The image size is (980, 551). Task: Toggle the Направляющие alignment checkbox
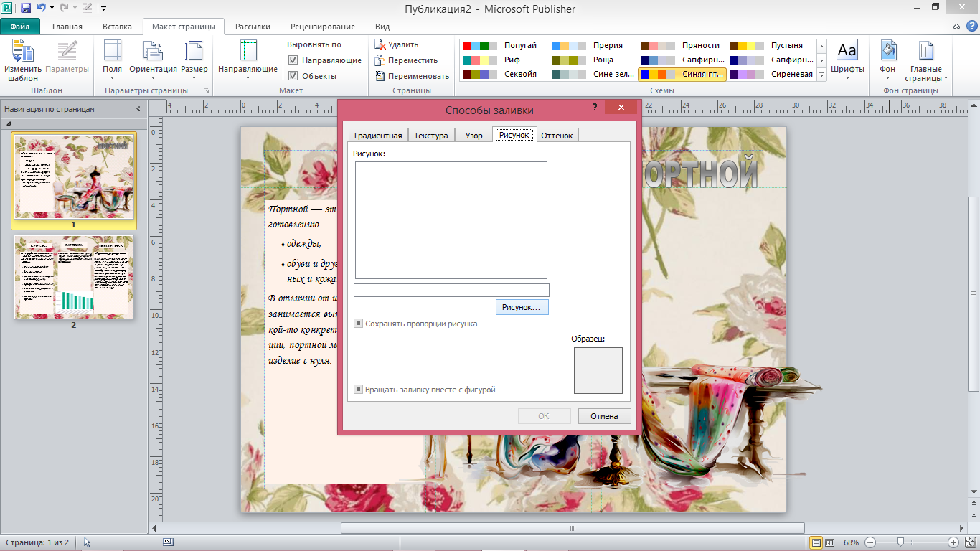(x=293, y=60)
